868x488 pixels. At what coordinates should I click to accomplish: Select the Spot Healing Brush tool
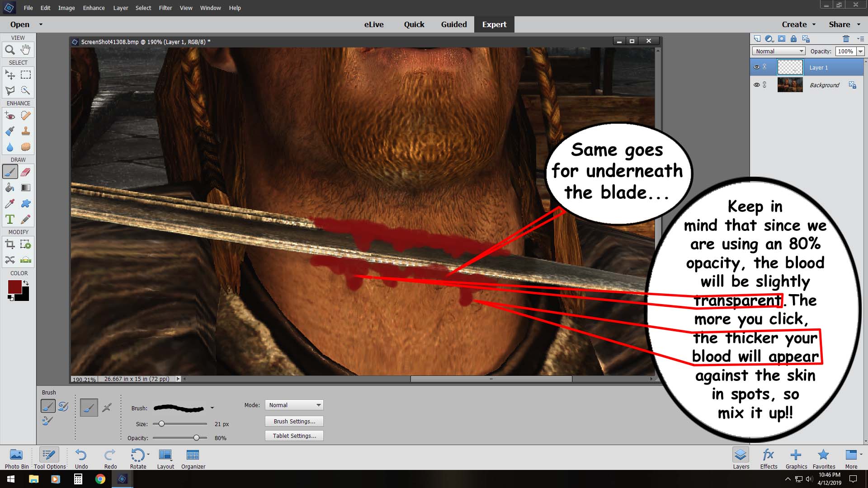26,116
